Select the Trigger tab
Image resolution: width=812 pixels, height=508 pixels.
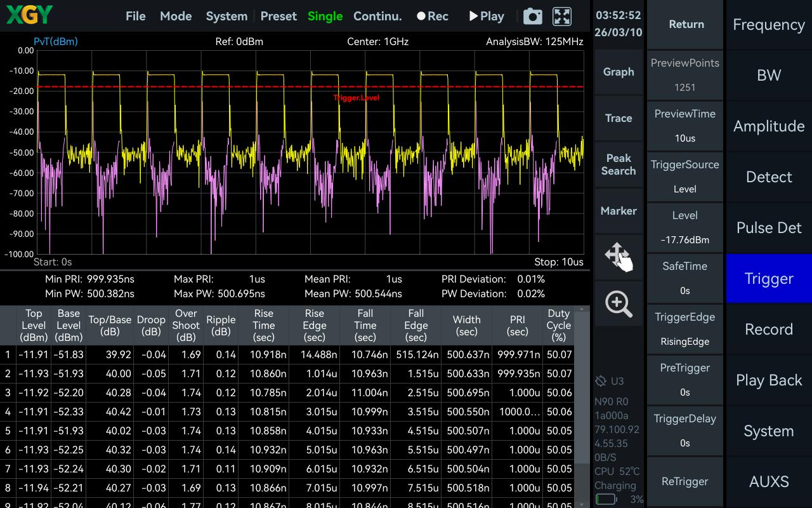(769, 279)
